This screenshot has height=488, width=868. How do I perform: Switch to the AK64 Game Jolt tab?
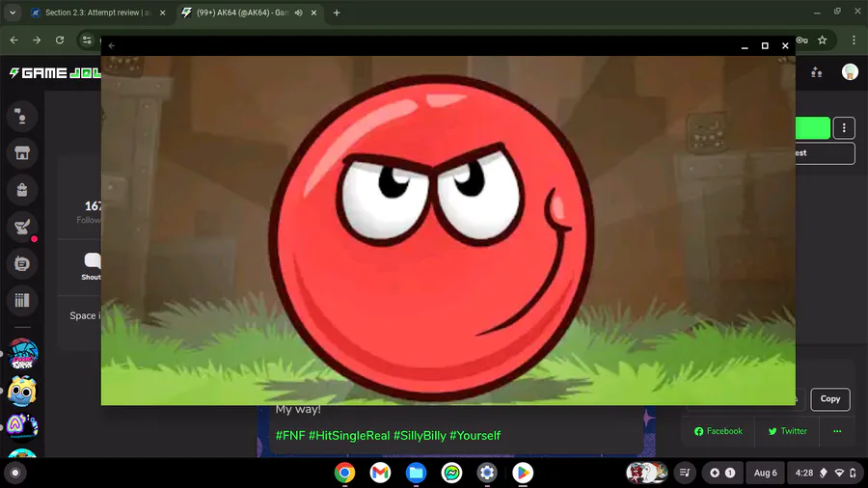pyautogui.click(x=241, y=13)
